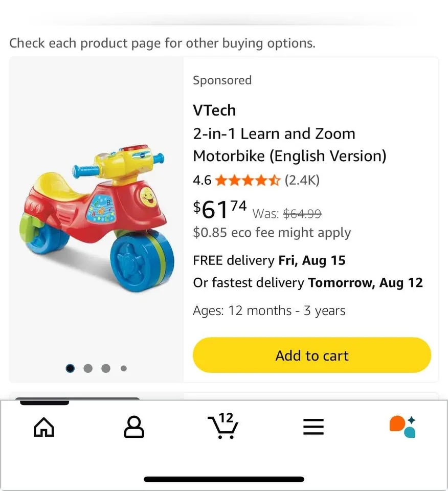Open your account profile icon
Image resolution: width=448 pixels, height=491 pixels.
(x=133, y=427)
